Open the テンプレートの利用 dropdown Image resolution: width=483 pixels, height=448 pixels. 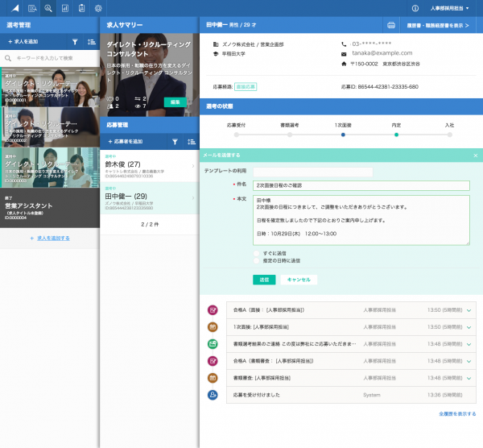(x=312, y=172)
